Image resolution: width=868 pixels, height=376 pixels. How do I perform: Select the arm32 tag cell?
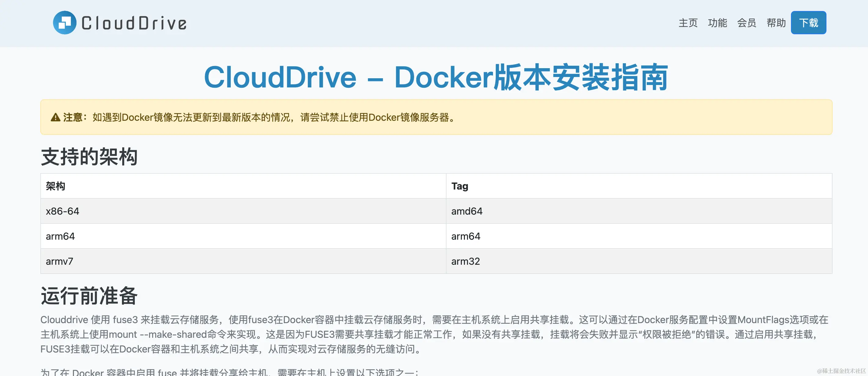pos(465,261)
